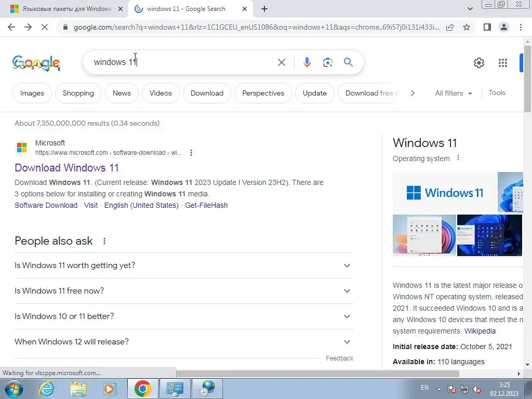532x399 pixels.
Task: Open the Get-FileHash sitelink
Action: pyautogui.click(x=206, y=205)
